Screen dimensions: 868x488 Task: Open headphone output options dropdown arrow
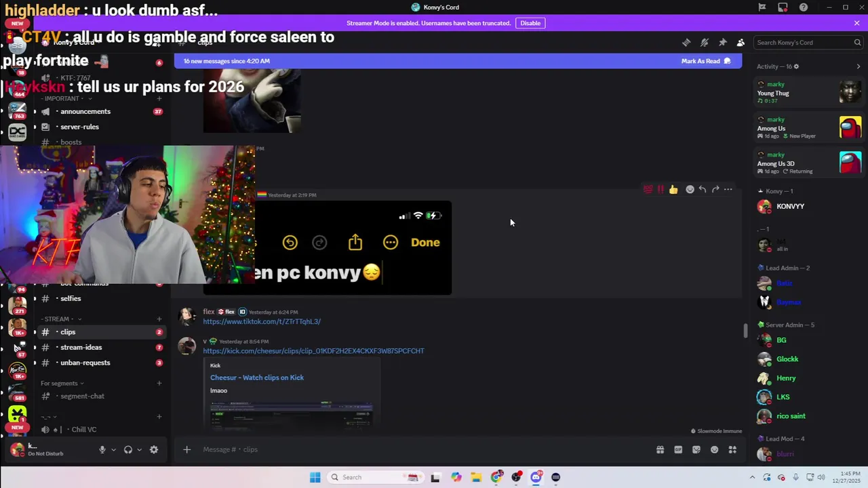click(x=139, y=449)
